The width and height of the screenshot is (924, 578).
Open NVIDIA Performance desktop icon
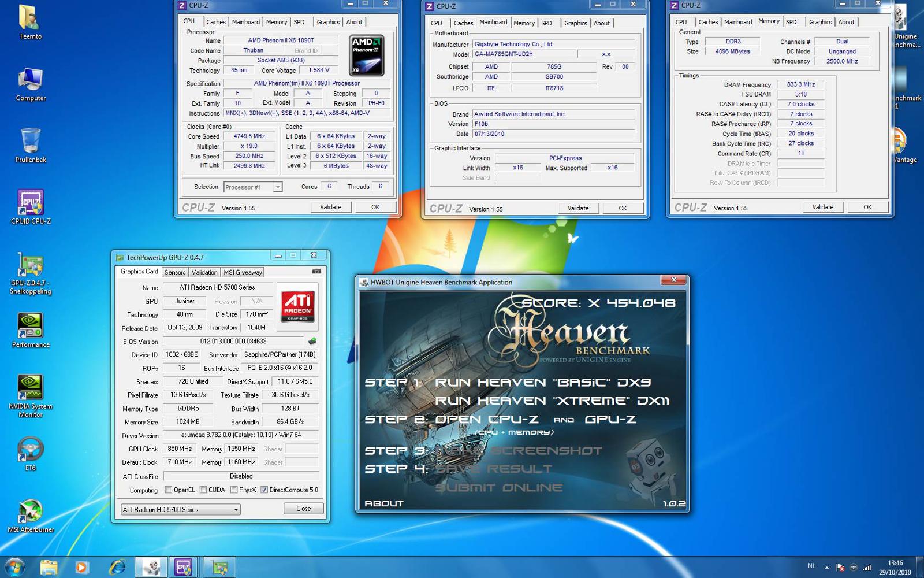[30, 330]
